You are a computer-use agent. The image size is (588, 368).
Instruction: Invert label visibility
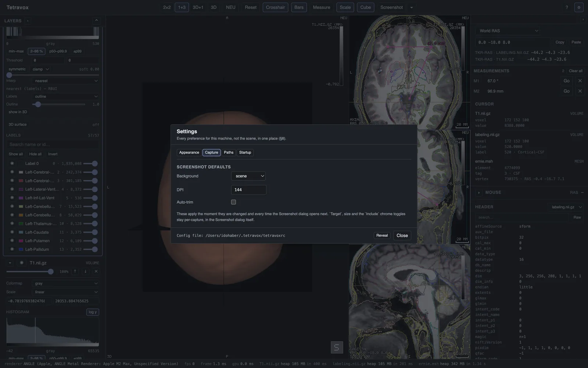53,154
